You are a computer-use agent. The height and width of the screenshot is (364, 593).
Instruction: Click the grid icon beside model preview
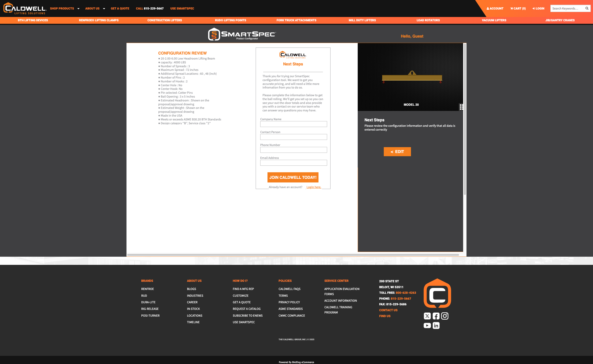tap(461, 107)
